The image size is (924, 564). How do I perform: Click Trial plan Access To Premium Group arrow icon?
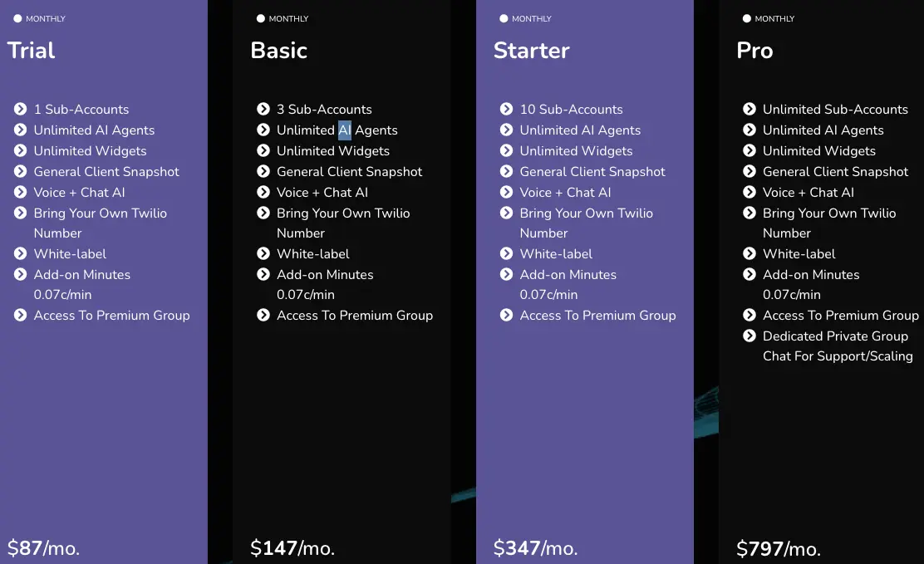tap(20, 316)
